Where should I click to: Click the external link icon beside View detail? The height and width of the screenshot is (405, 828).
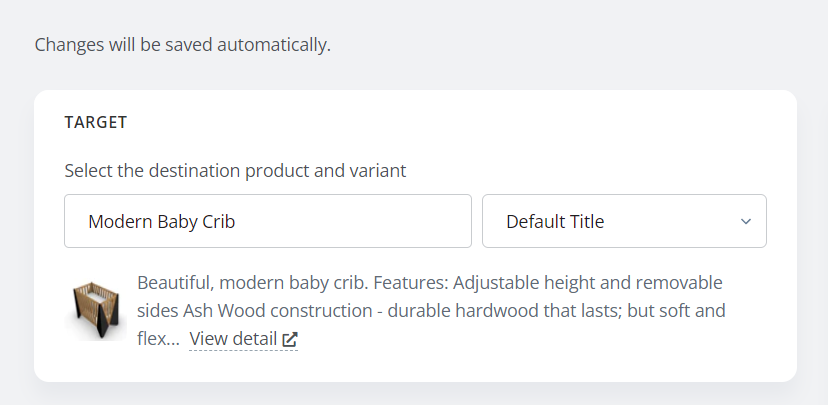(290, 339)
